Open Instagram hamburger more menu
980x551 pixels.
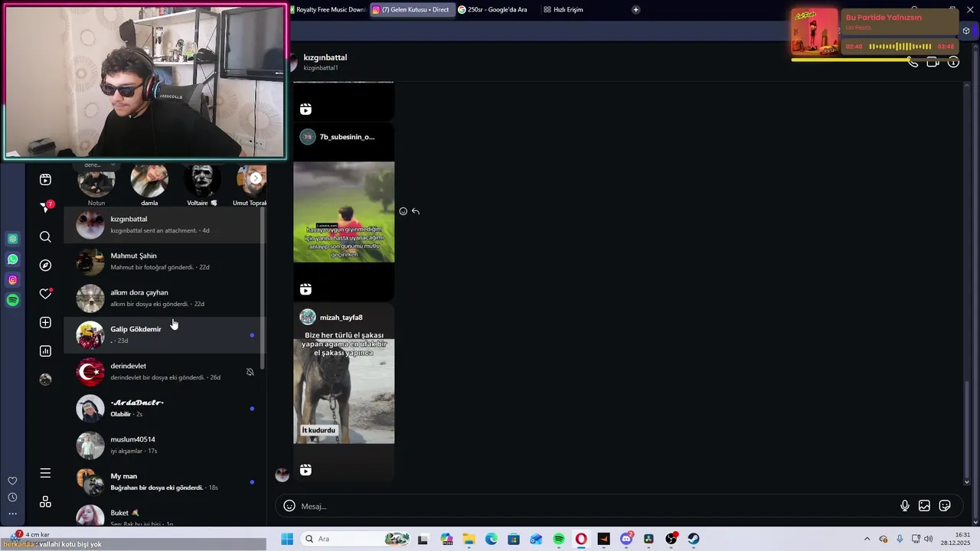45,473
